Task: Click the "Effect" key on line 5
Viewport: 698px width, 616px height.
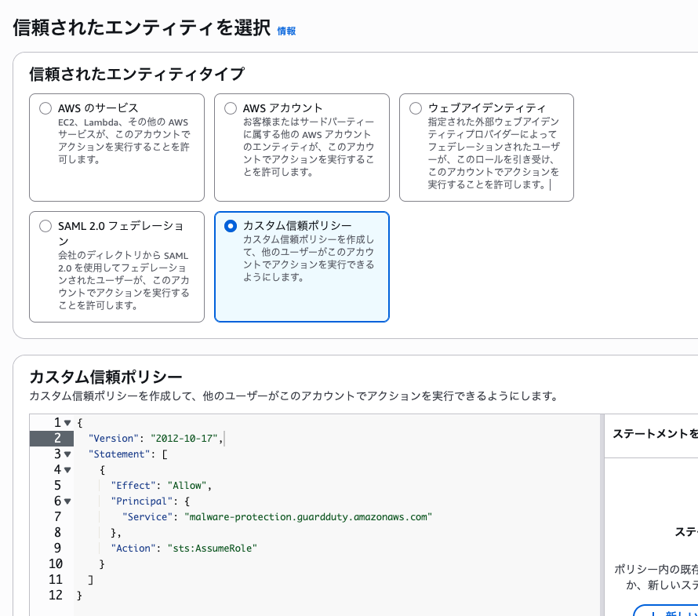Action: 133,486
